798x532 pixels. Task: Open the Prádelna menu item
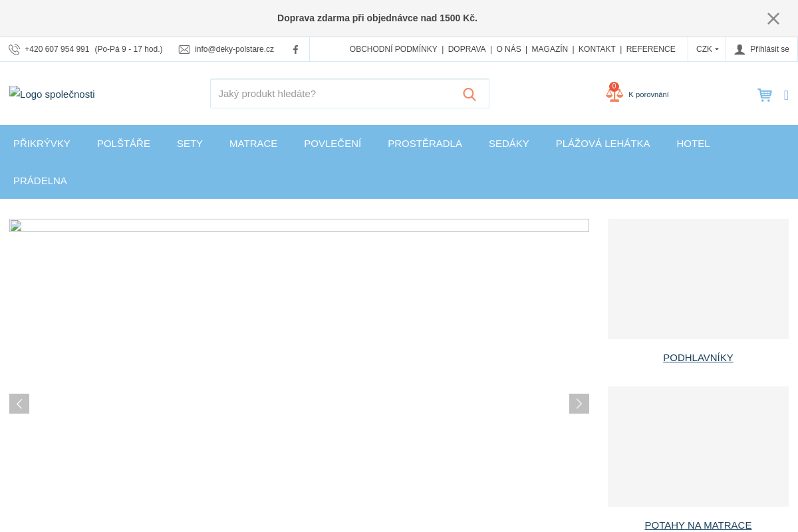[40, 181]
